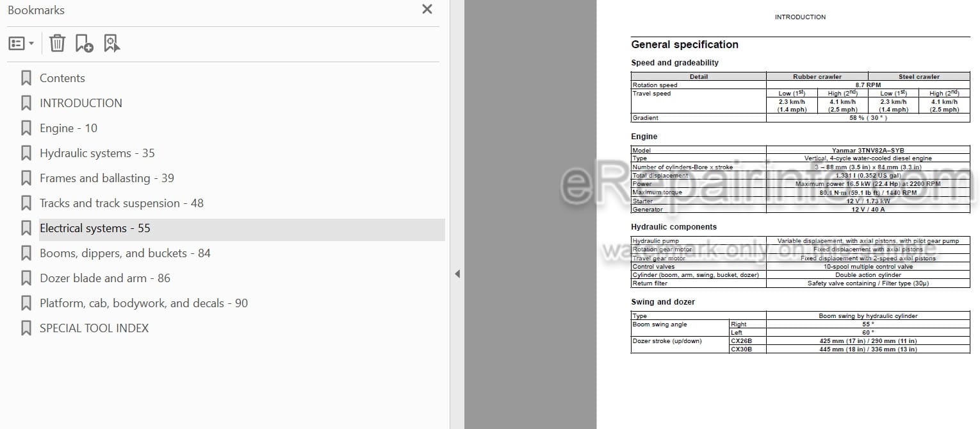Screen dimensions: 980x429
Task: Select the Steel crawler column header
Action: click(919, 76)
